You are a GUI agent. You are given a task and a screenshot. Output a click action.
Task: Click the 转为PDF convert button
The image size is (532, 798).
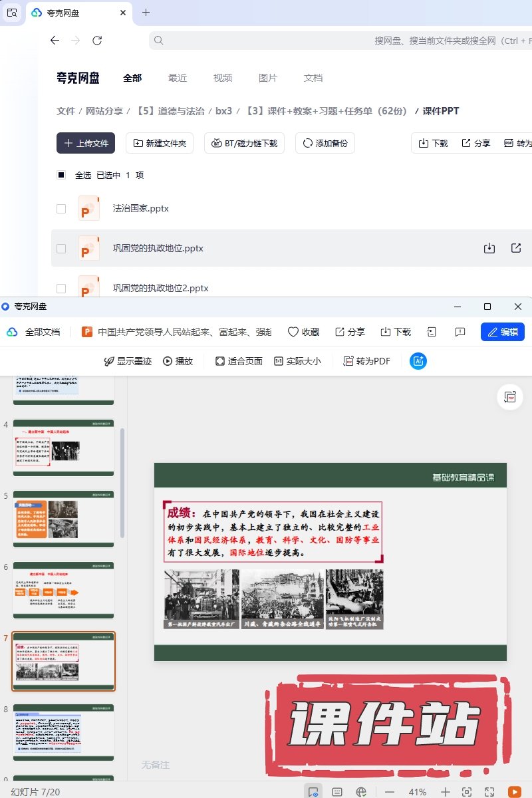[x=366, y=361]
